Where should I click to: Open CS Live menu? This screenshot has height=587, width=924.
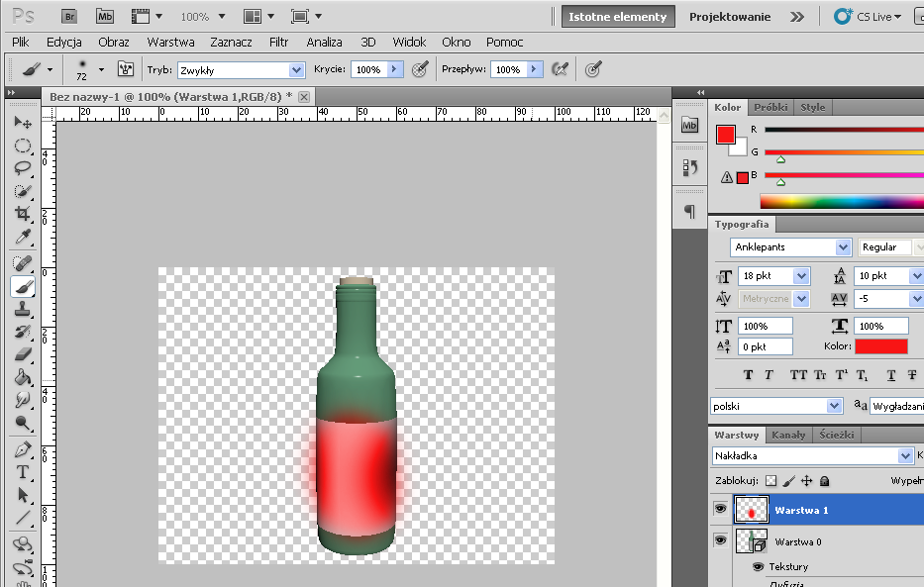[x=868, y=17]
